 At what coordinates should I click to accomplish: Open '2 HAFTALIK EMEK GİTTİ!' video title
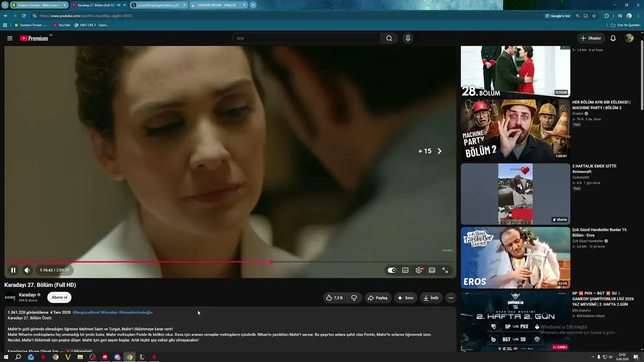coord(594,169)
